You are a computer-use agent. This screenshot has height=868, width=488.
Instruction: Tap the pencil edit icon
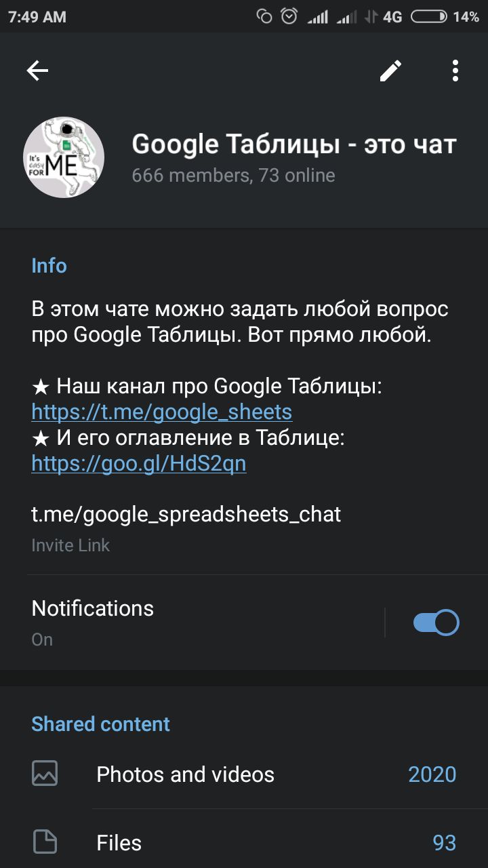click(390, 71)
